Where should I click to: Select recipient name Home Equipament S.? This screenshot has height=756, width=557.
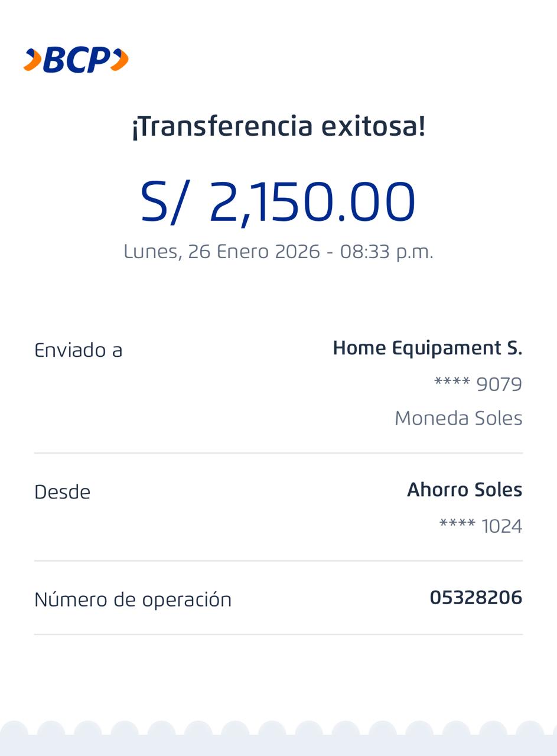click(427, 348)
